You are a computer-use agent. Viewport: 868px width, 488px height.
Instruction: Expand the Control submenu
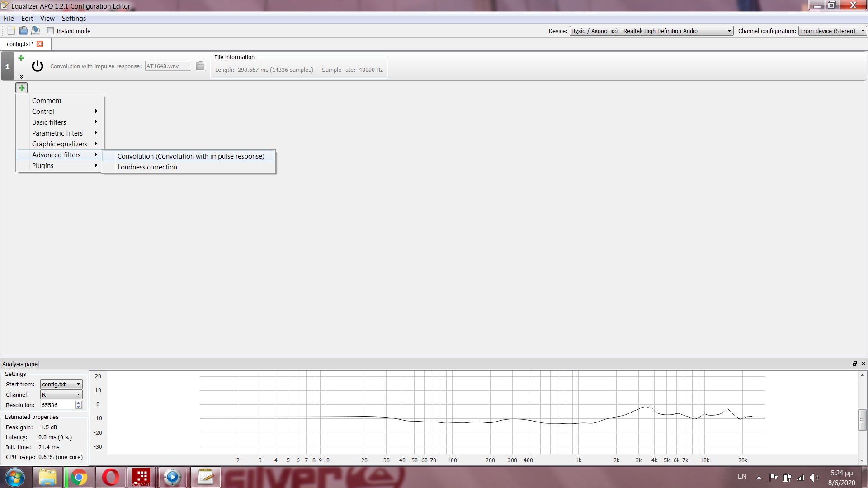click(x=60, y=112)
